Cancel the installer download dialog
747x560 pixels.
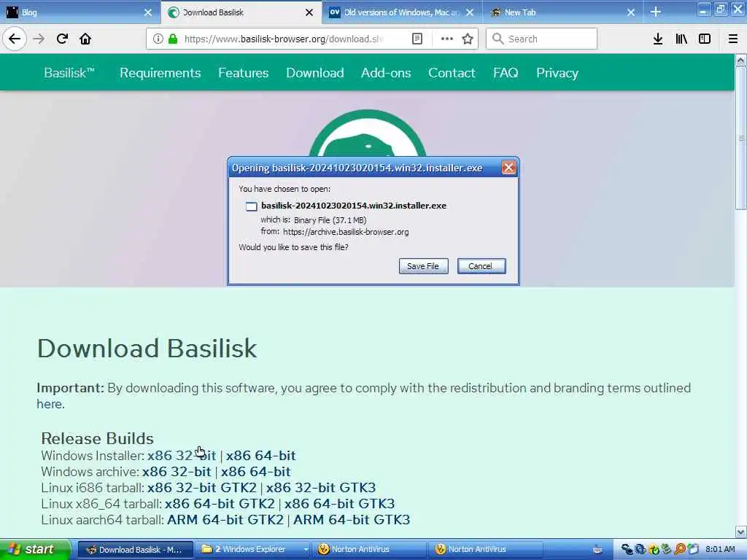pyautogui.click(x=481, y=266)
